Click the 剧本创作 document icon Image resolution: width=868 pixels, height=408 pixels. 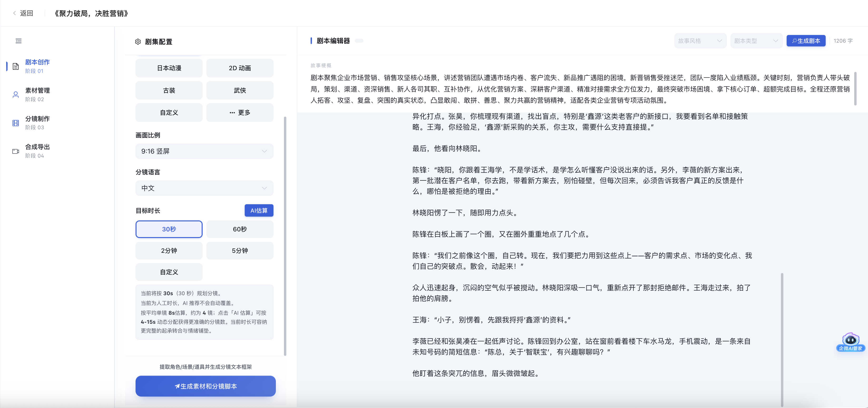pyautogui.click(x=15, y=66)
